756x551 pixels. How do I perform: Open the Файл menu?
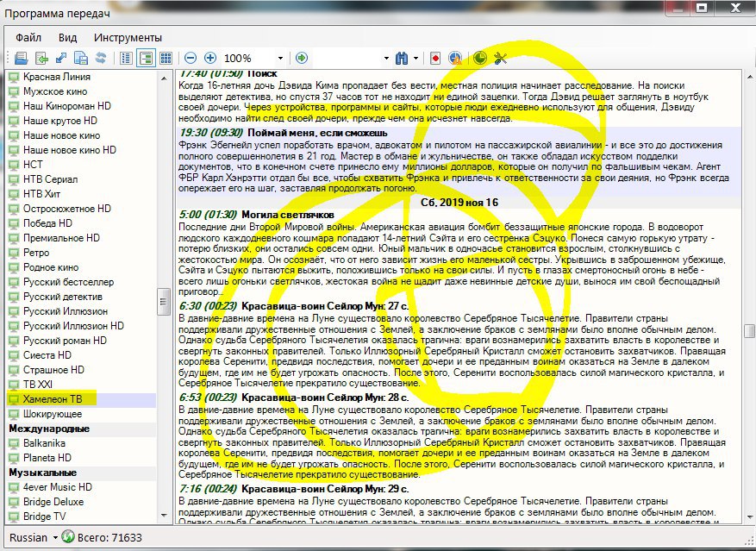(x=28, y=38)
